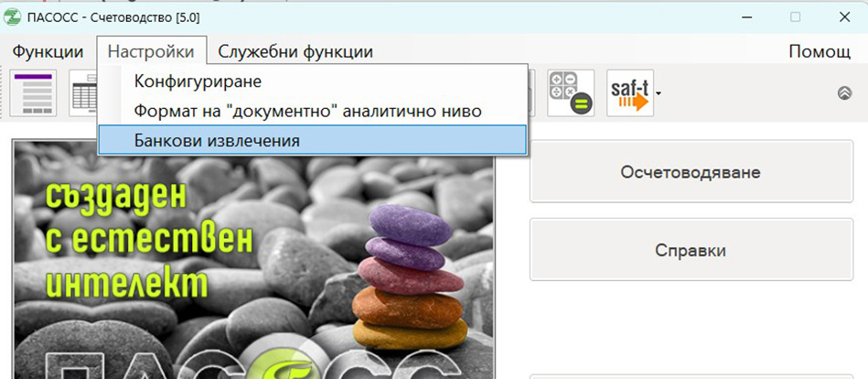
Task: Click the table grid toolbar icon
Action: click(x=83, y=92)
